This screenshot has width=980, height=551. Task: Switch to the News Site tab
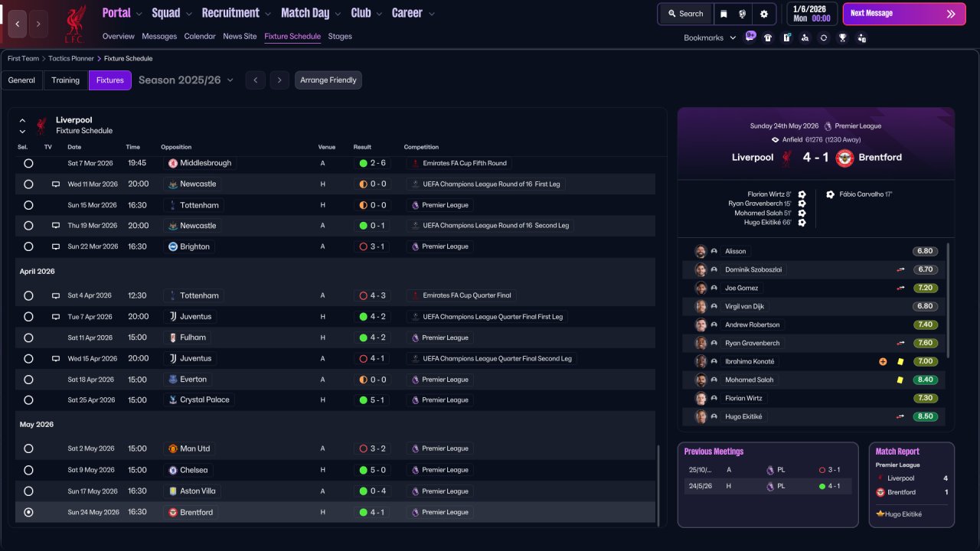click(x=240, y=37)
